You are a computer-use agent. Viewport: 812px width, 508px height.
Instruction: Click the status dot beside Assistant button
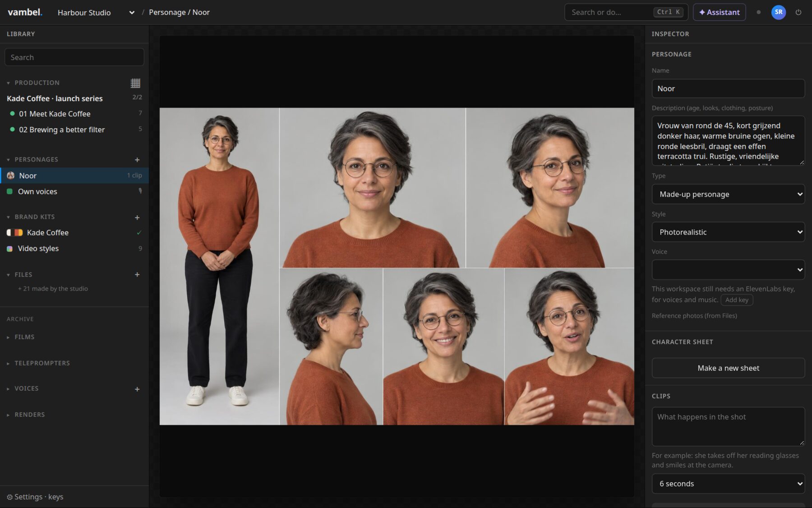[x=758, y=12]
